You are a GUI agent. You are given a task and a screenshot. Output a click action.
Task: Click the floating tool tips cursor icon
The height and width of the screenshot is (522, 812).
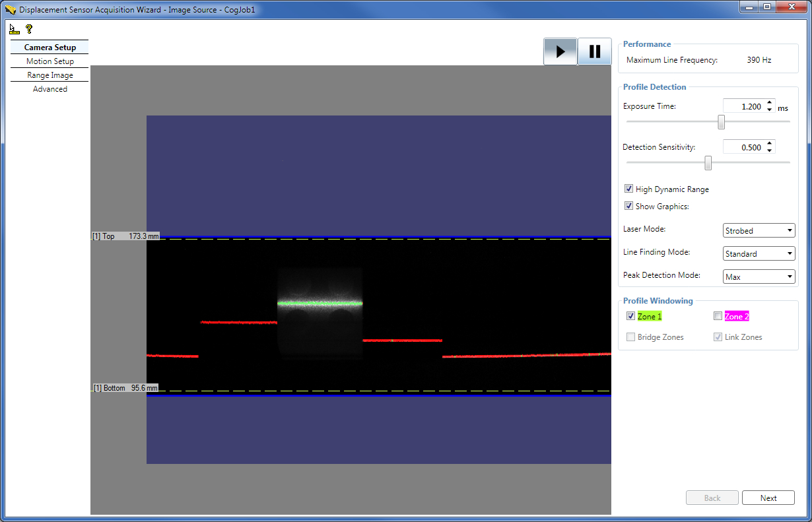[x=15, y=29]
